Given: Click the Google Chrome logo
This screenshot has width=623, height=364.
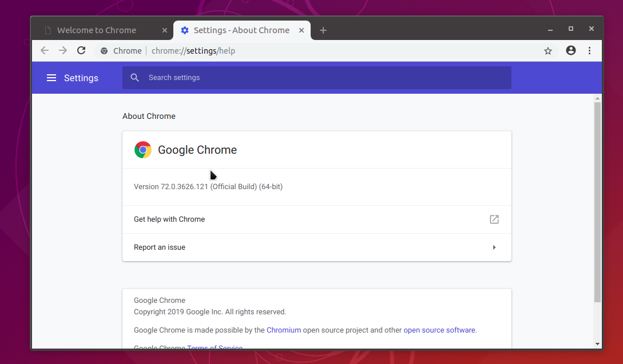Looking at the screenshot, I should [143, 150].
